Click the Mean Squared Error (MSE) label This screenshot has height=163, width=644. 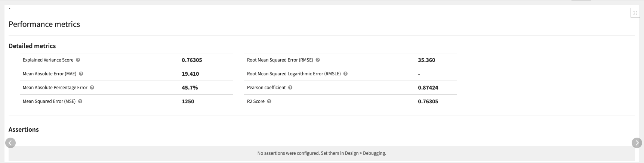tap(49, 101)
